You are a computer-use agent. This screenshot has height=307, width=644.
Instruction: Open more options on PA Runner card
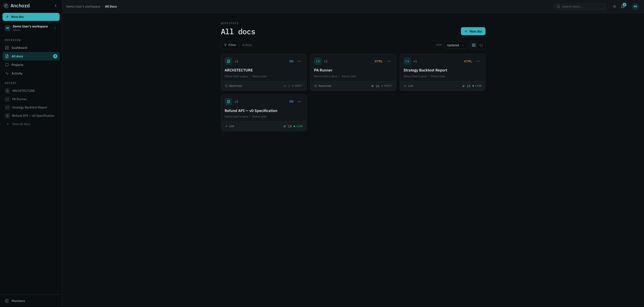point(389,61)
